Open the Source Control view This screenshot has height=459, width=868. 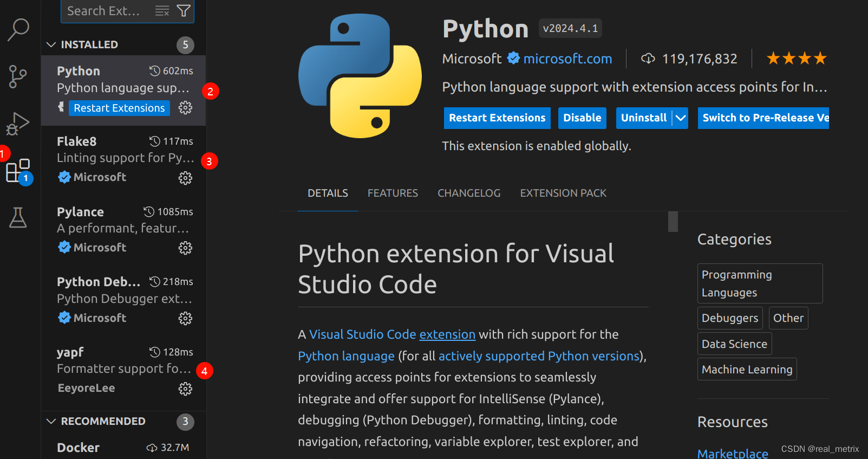(x=18, y=76)
